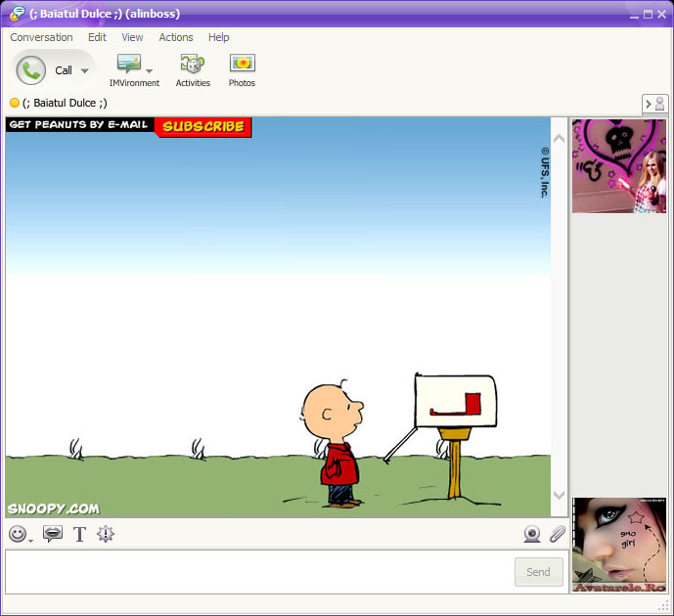Click the Get Peanuts by E-mail banner

(79, 124)
